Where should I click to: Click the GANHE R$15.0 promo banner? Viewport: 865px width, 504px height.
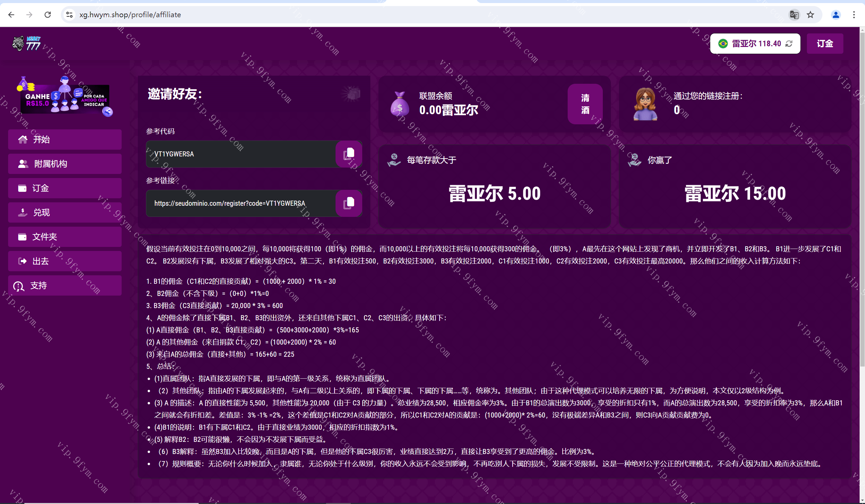[x=65, y=98]
